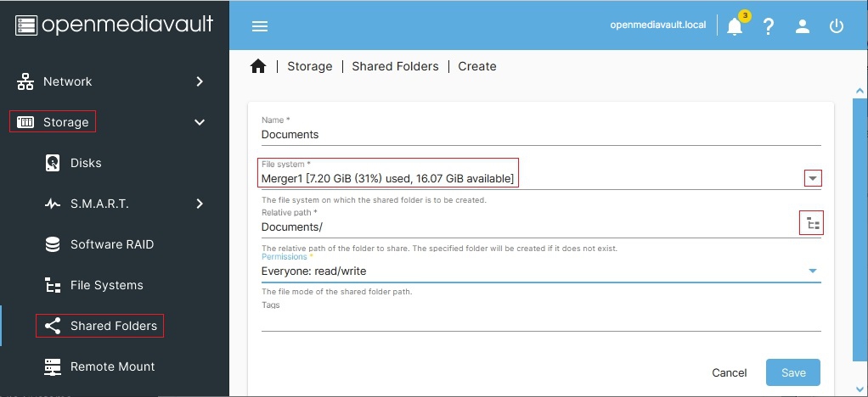Image resolution: width=868 pixels, height=397 pixels.
Task: Open the user account icon
Action: pyautogui.click(x=803, y=26)
